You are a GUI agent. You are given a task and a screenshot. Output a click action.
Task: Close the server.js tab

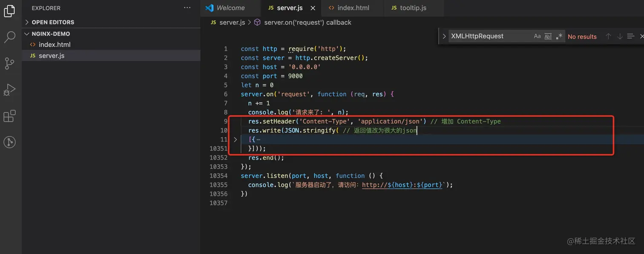point(313,8)
